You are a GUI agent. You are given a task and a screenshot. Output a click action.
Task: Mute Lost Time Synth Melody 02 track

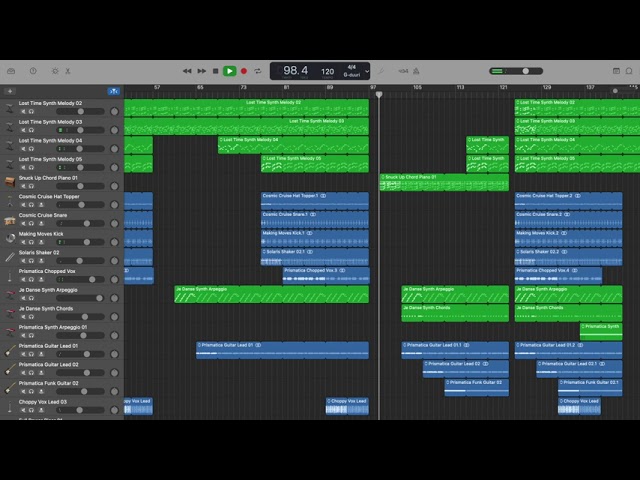(23, 111)
